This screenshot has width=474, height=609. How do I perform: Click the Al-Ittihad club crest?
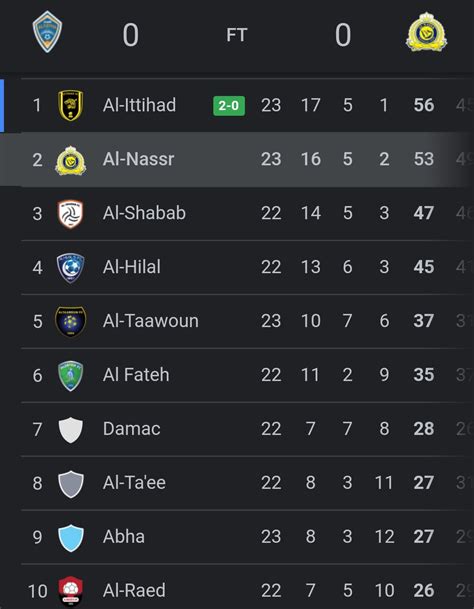click(70, 105)
